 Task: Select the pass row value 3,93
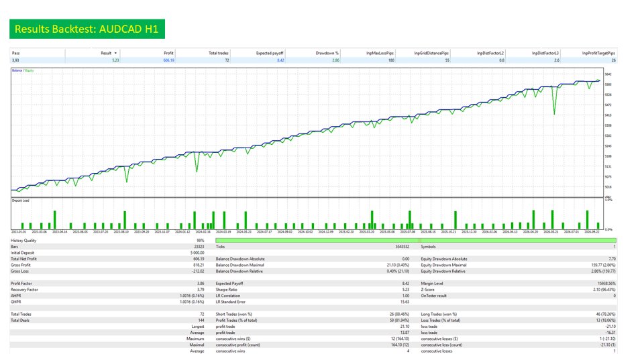pyautogui.click(x=15, y=60)
